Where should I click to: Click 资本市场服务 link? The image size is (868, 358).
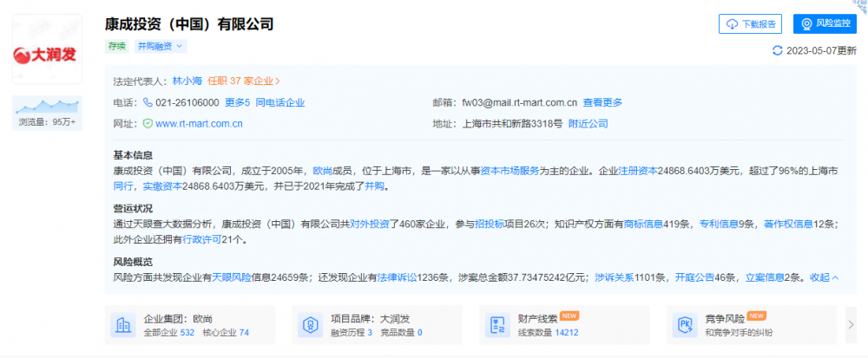coord(510,171)
